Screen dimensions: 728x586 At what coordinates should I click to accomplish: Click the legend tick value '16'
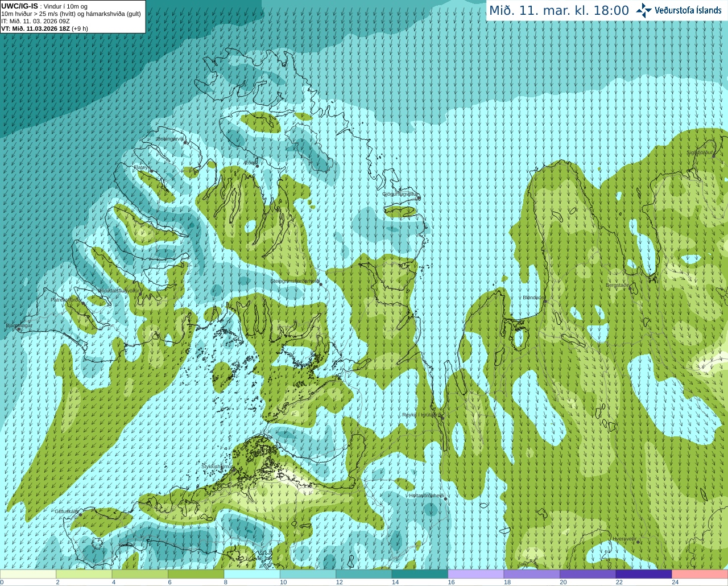(x=451, y=582)
